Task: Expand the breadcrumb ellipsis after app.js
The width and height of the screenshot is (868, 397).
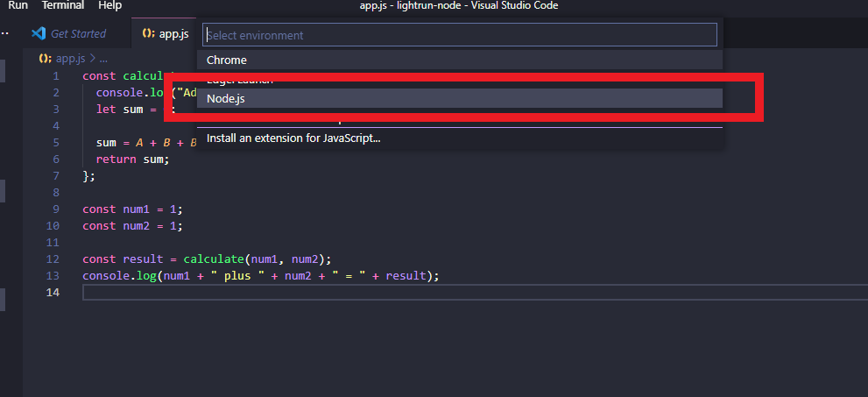Action: [x=103, y=59]
